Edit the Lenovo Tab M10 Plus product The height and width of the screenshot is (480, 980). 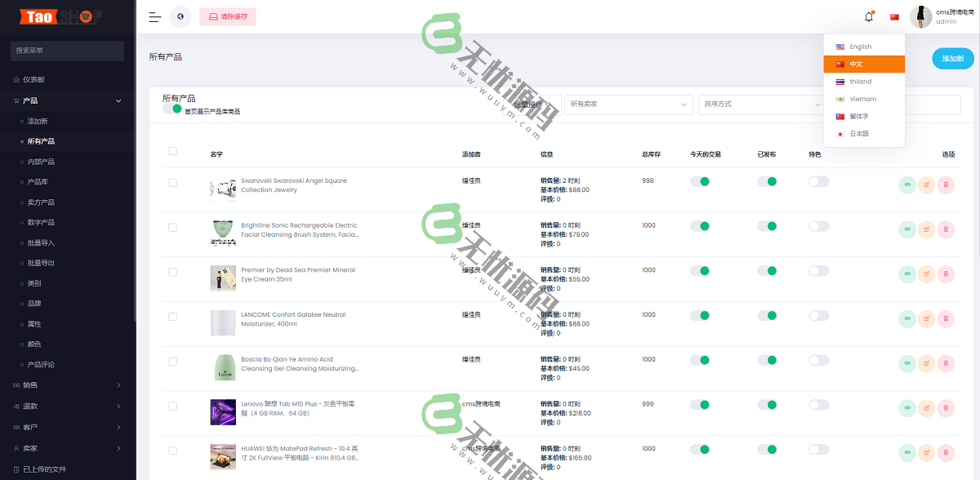[x=926, y=408]
